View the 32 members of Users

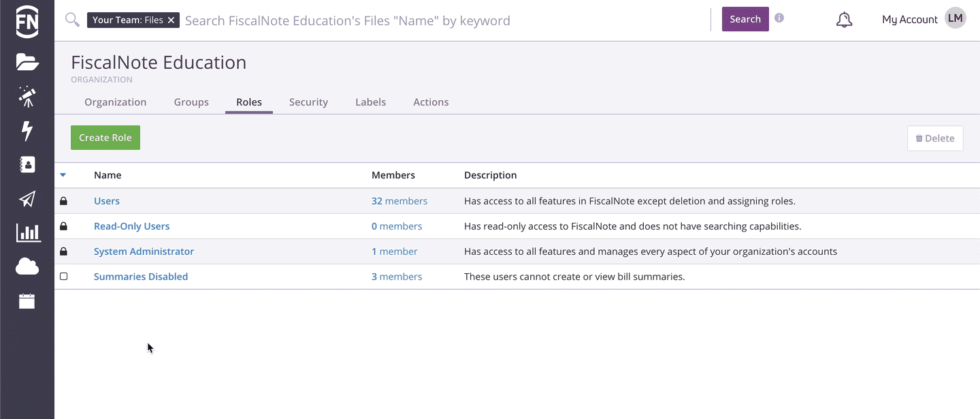399,201
